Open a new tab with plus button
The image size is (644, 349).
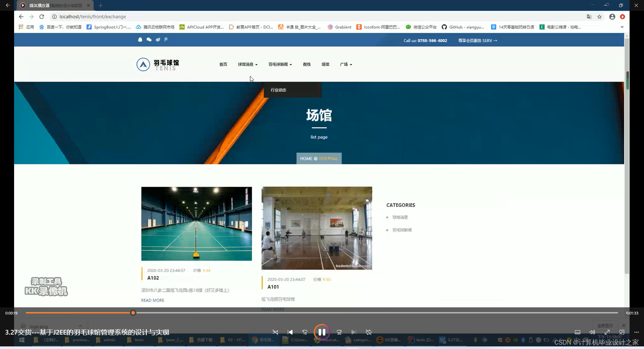pyautogui.click(x=101, y=5)
